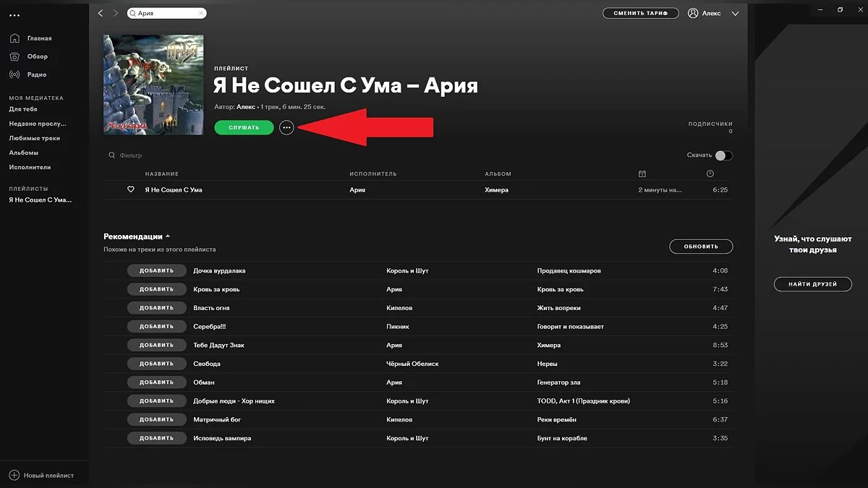868x488 pixels.
Task: Add Исповедь вампира to the playlist
Action: click(156, 438)
